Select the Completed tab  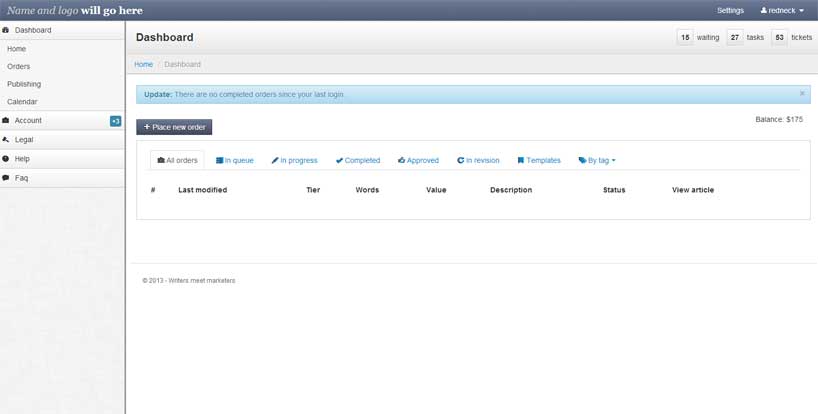[x=358, y=160]
